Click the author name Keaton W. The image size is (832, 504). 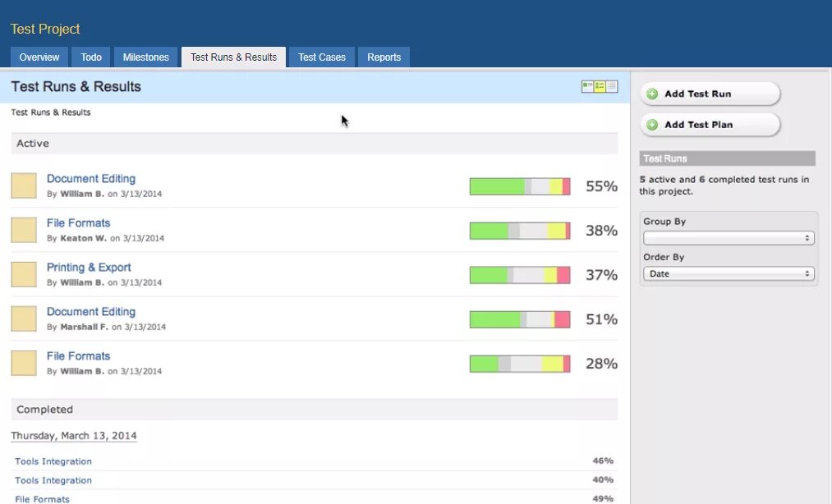[83, 238]
